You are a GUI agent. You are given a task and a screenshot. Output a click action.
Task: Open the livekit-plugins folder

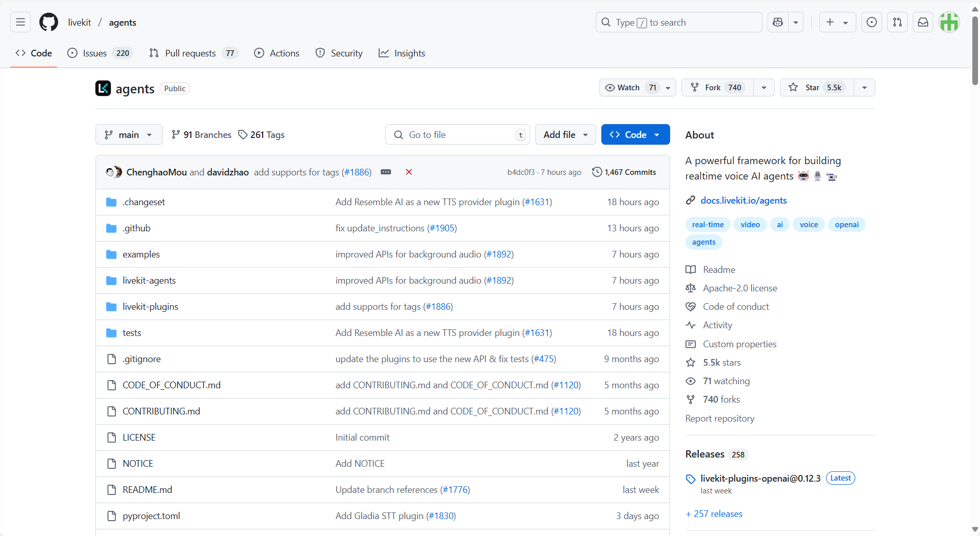(150, 307)
